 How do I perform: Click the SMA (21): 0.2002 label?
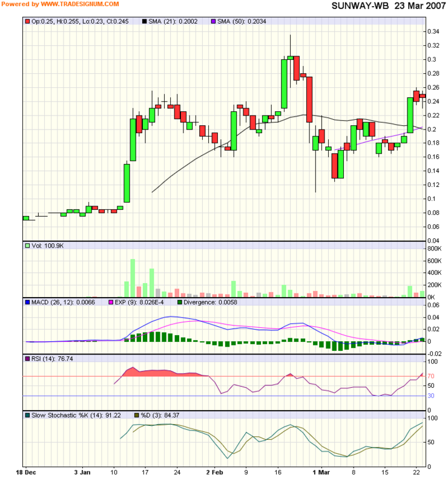pyautogui.click(x=173, y=21)
